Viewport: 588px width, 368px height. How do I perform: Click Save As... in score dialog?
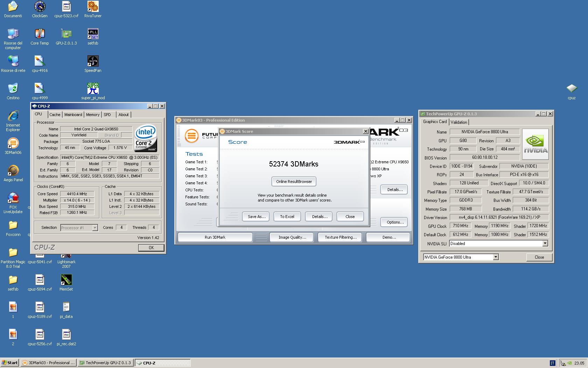point(257,217)
